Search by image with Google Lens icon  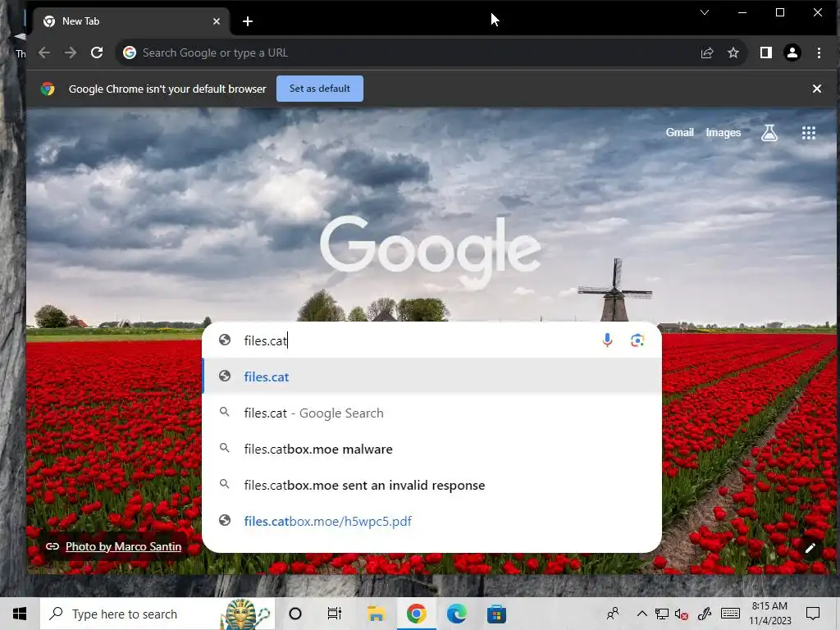click(637, 340)
